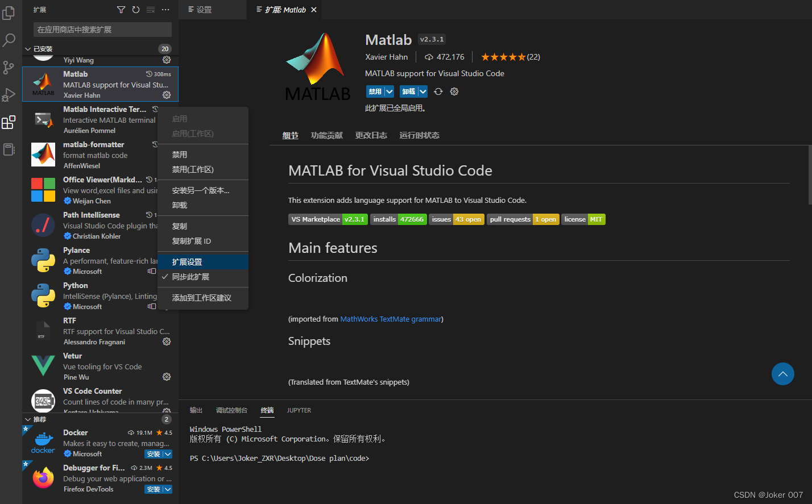Open the Source Control view
Viewport: 812px width, 504px height.
tap(9, 67)
